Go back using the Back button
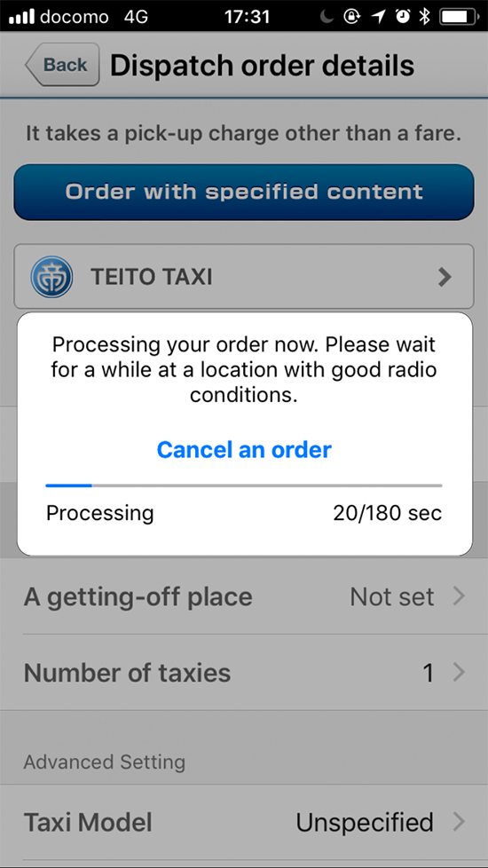The image size is (488, 868). (62, 65)
